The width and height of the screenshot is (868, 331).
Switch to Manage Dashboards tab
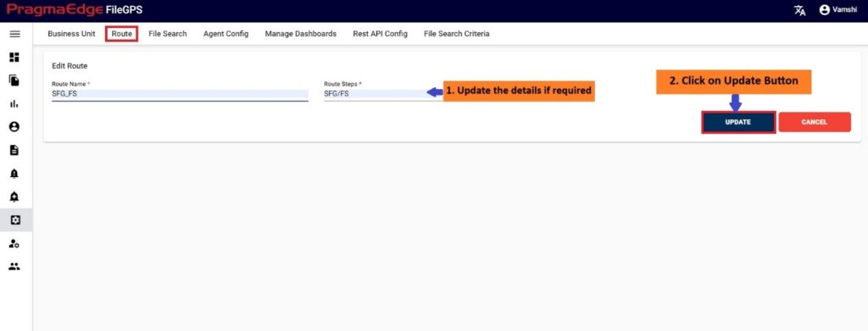(301, 34)
